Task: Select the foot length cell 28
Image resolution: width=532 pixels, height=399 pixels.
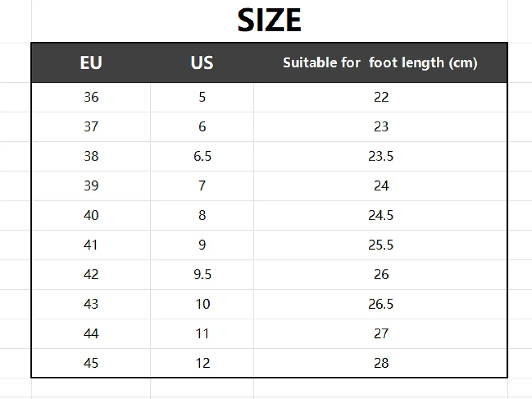Action: pyautogui.click(x=380, y=363)
